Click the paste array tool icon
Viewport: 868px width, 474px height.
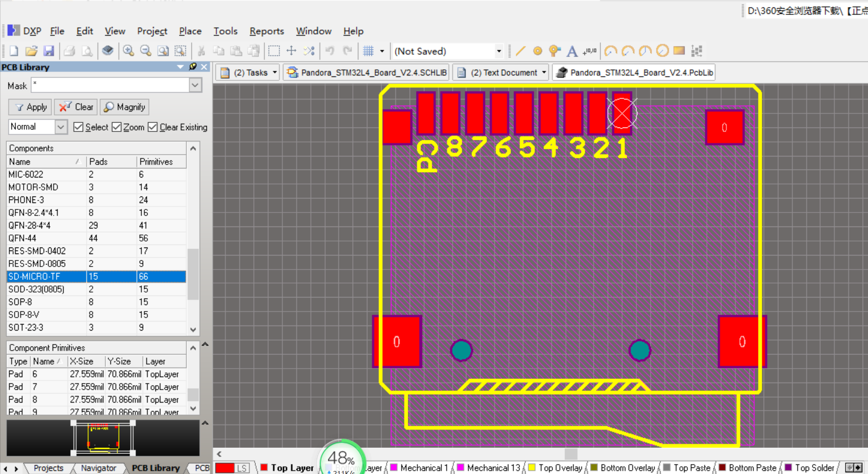[696, 51]
